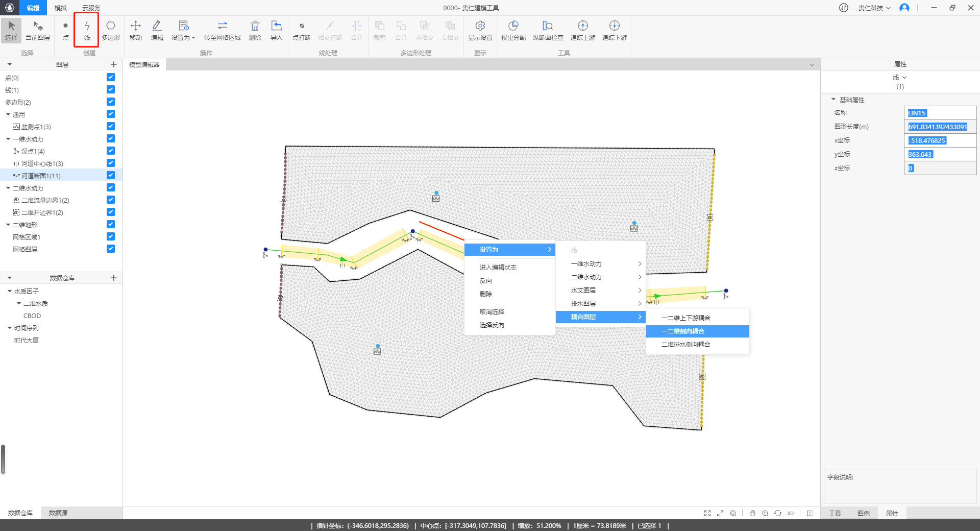Click the 名称 field containing LIN15
This screenshot has height=531, width=980.
point(939,113)
